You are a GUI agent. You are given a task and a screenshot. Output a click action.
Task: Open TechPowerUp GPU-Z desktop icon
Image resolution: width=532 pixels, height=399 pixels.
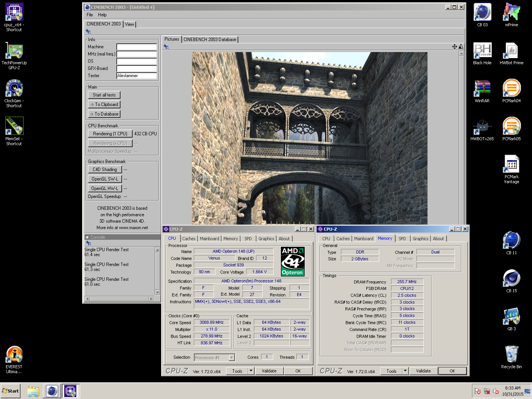[14, 55]
